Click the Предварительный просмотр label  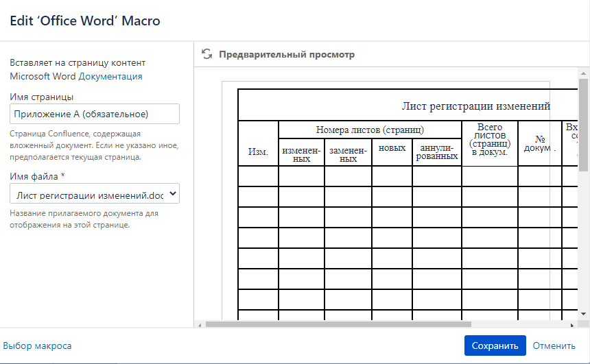tap(287, 55)
